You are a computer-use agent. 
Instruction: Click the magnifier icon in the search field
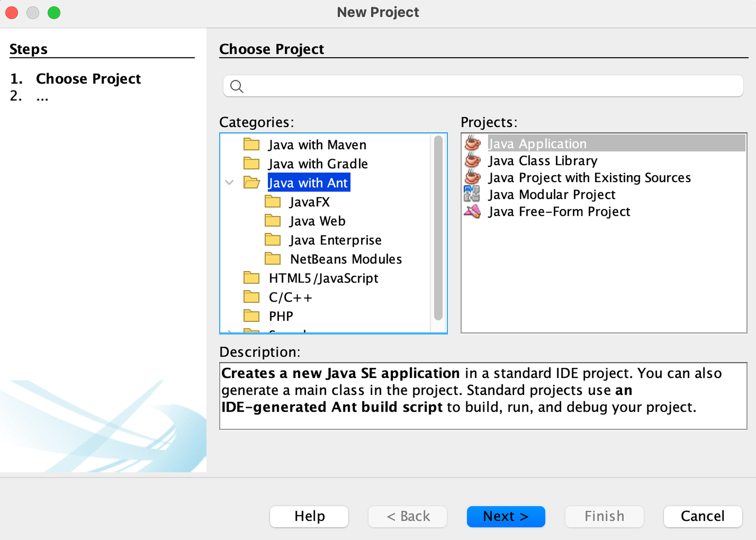tap(237, 87)
